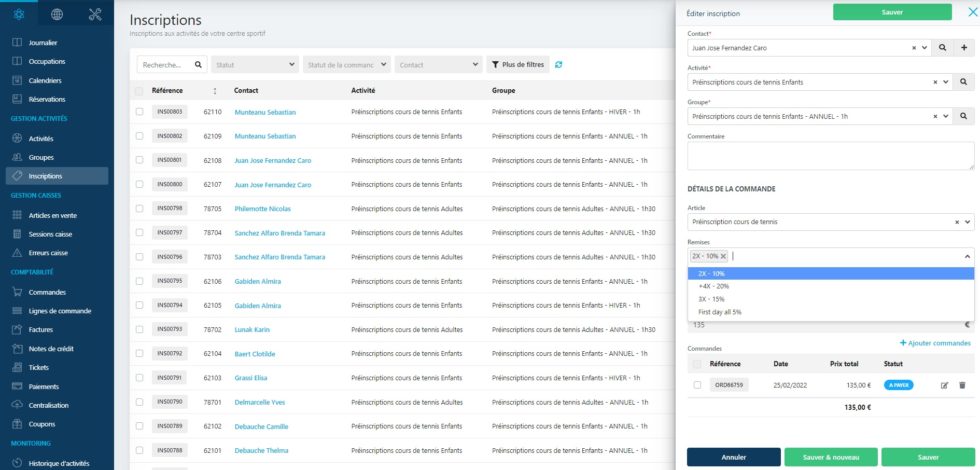Close the Éditer inscription panel

tap(961, 12)
